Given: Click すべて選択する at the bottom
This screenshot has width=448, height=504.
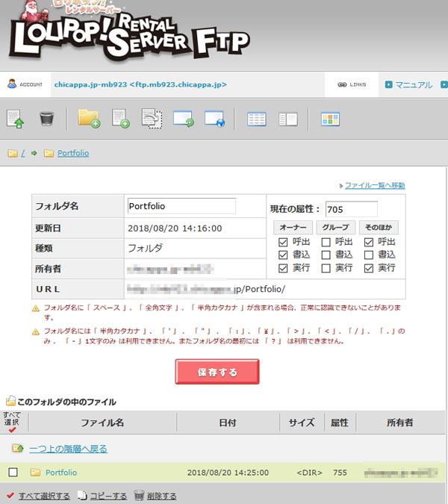Looking at the screenshot, I should (x=44, y=496).
